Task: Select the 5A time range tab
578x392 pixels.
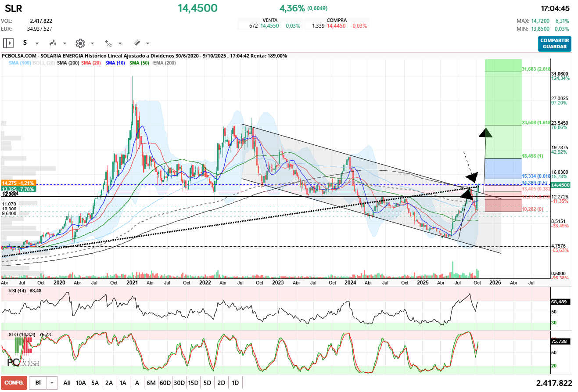Action: (95, 383)
